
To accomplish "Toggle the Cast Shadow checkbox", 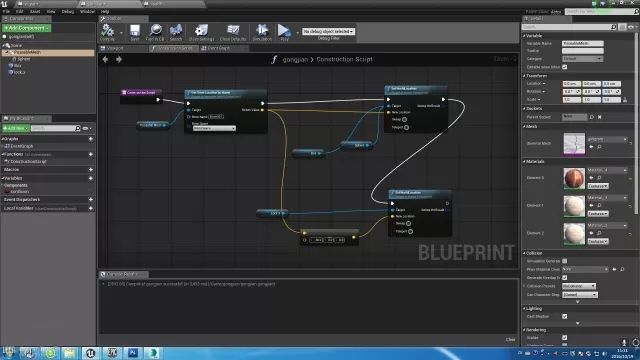I will 564,316.
